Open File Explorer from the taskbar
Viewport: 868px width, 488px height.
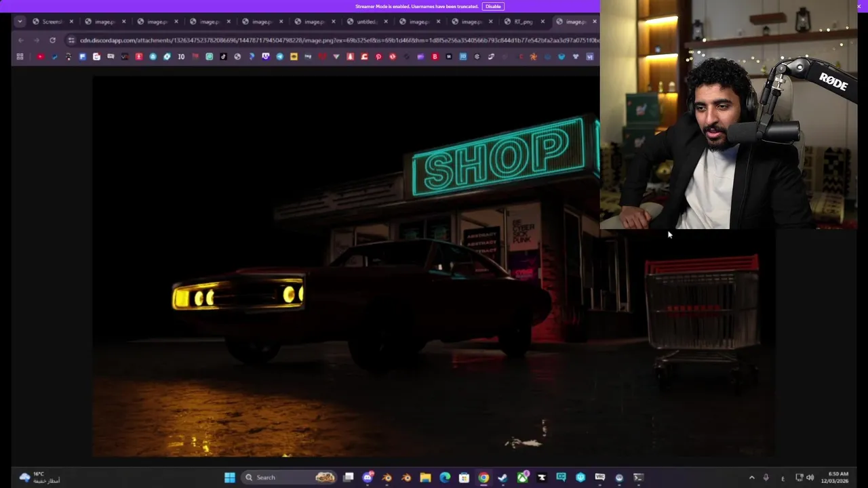(x=425, y=477)
